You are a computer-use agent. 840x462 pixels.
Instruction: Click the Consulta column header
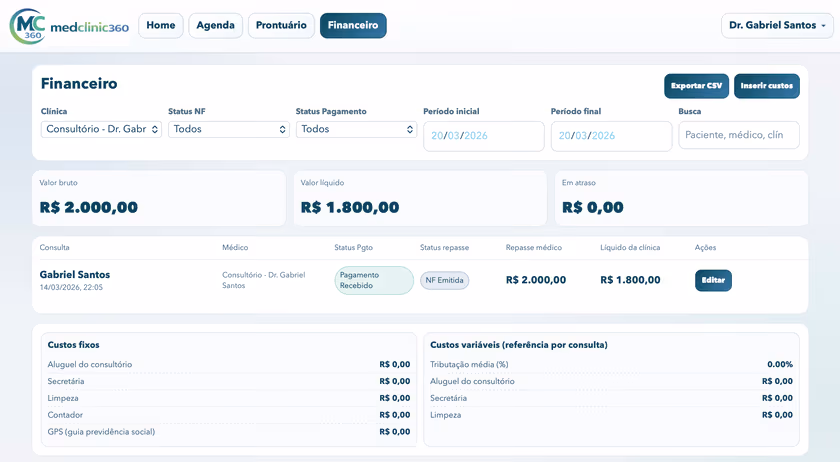(x=54, y=248)
